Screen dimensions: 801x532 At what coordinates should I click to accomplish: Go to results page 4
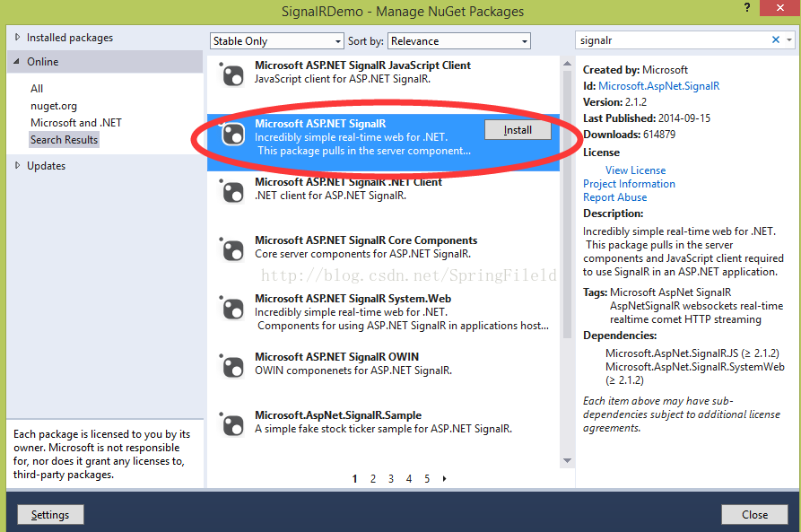pyautogui.click(x=409, y=479)
